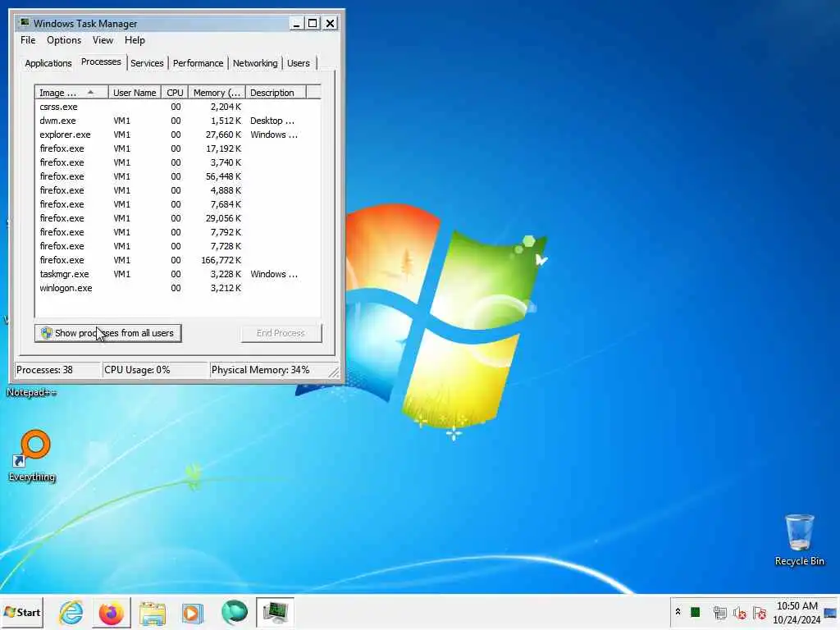Select firefox.exe row using 7,684 K

tap(178, 204)
